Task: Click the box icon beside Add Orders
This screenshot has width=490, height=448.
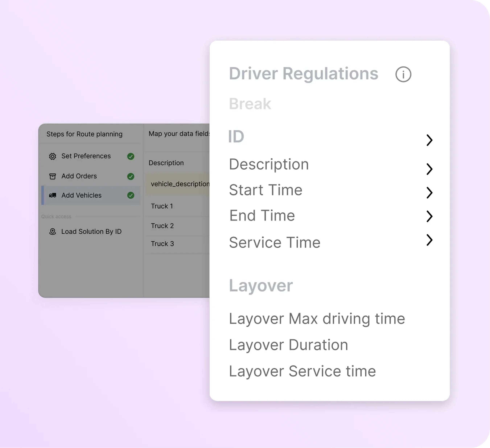Action: 53,176
